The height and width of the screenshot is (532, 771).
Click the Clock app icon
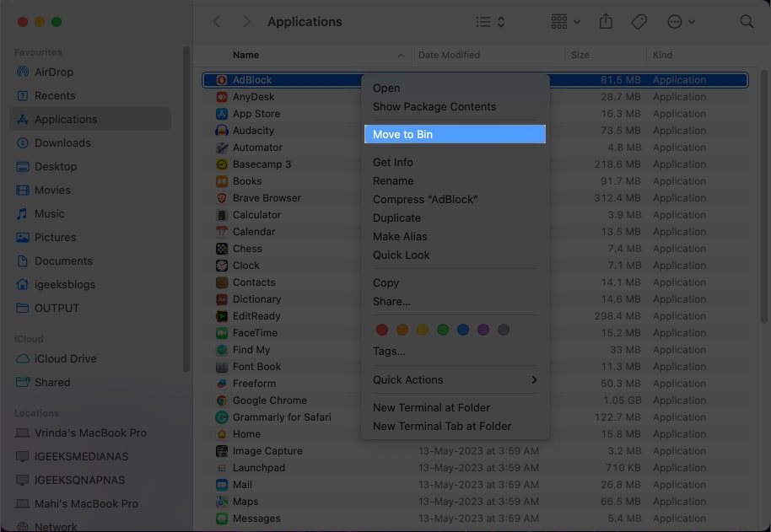[x=222, y=266]
